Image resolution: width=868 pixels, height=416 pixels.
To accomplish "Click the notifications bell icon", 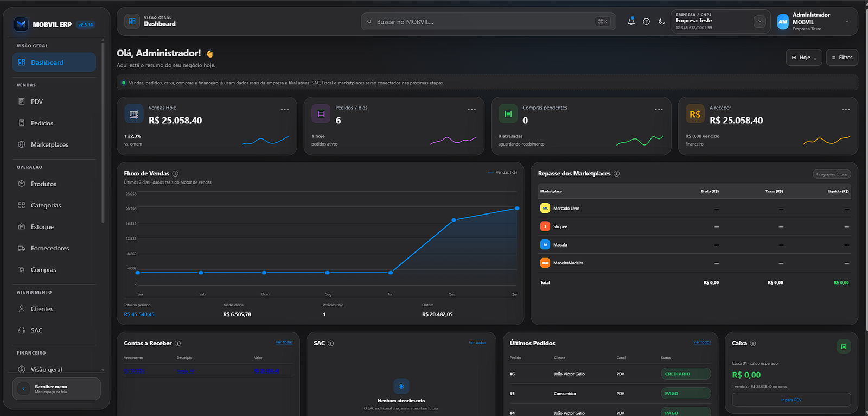I will [631, 22].
